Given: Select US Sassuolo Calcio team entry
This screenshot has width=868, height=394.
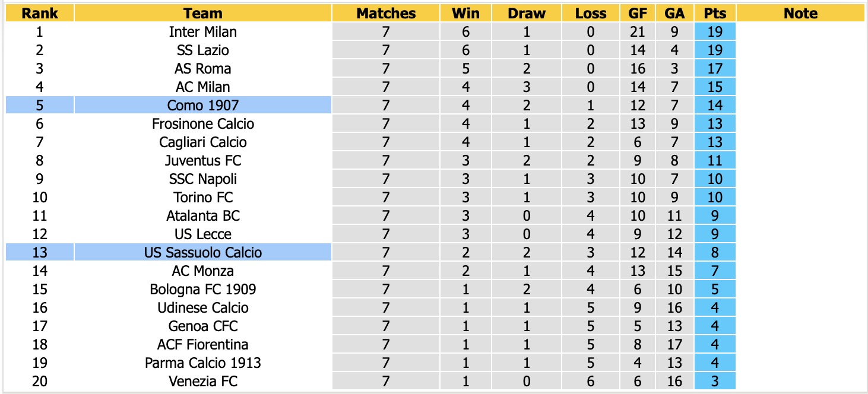Looking at the screenshot, I should tap(203, 252).
